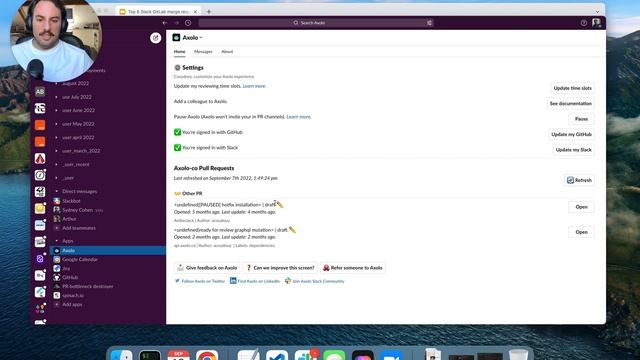
Task: Click the search filter icon
Action: [429, 23]
